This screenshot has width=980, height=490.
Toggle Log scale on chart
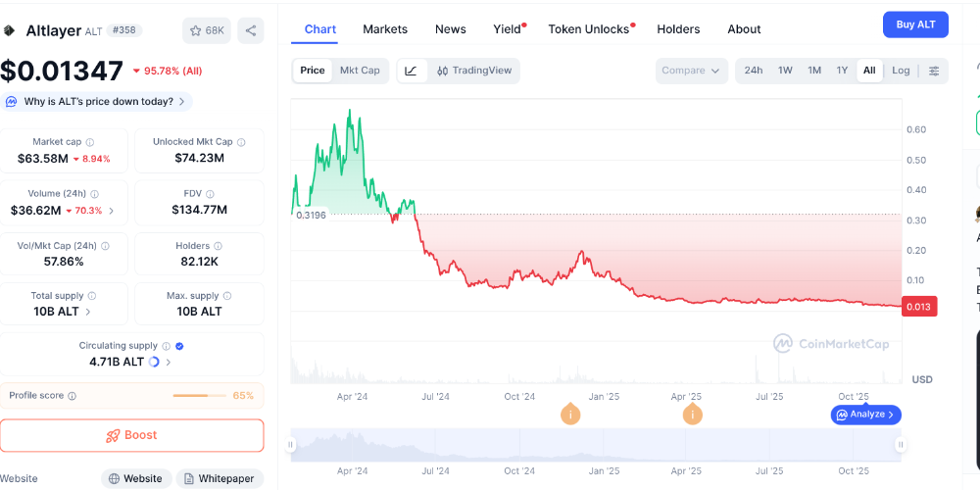click(x=901, y=71)
